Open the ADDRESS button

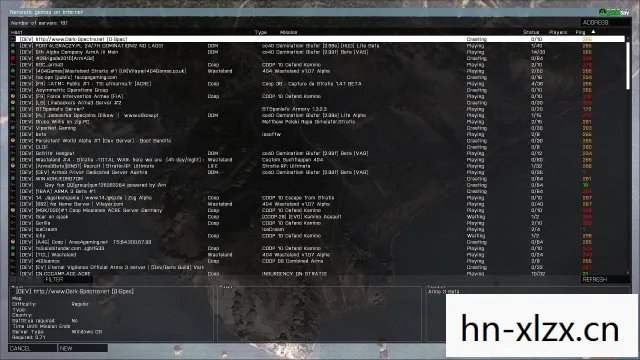click(x=605, y=22)
